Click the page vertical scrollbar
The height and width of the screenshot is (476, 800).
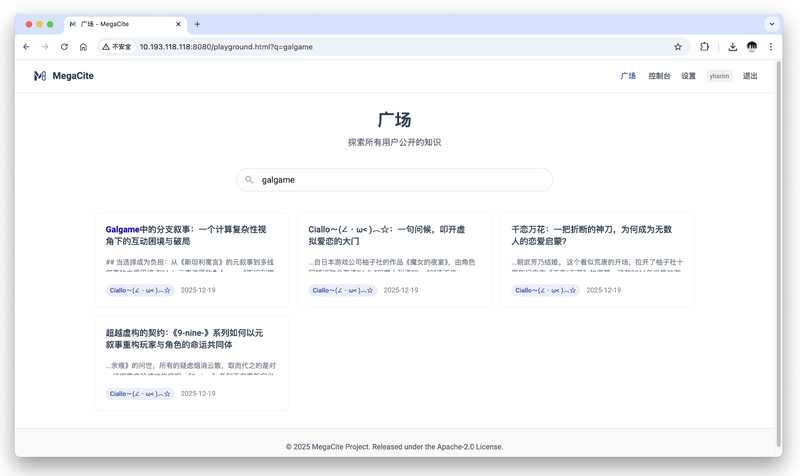(x=779, y=254)
